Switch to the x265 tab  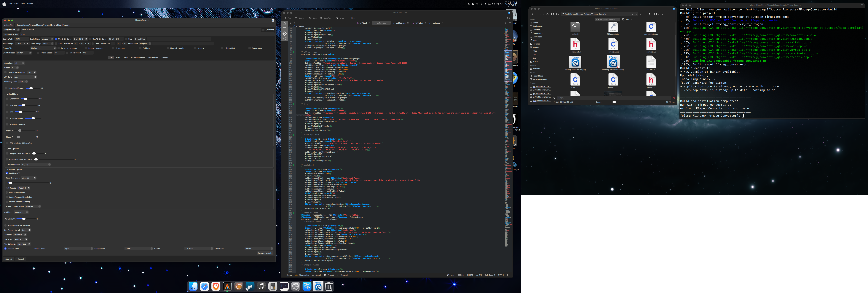(118, 58)
